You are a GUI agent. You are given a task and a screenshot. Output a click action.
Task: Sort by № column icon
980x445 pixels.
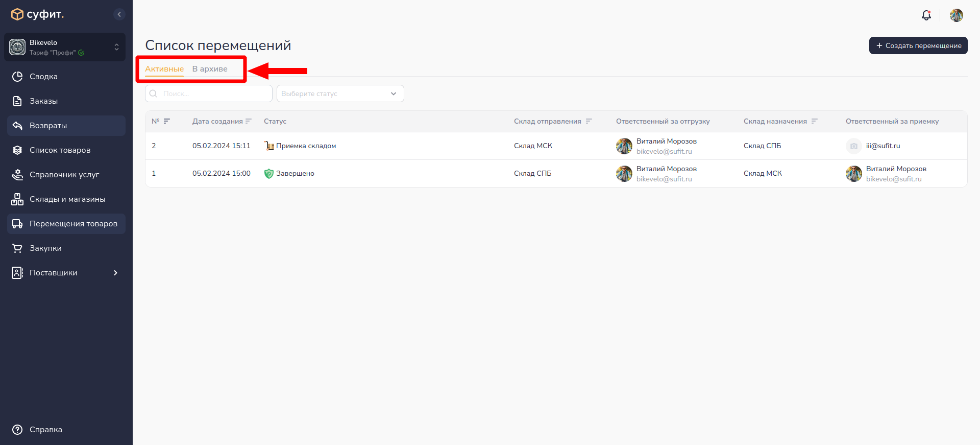point(167,121)
